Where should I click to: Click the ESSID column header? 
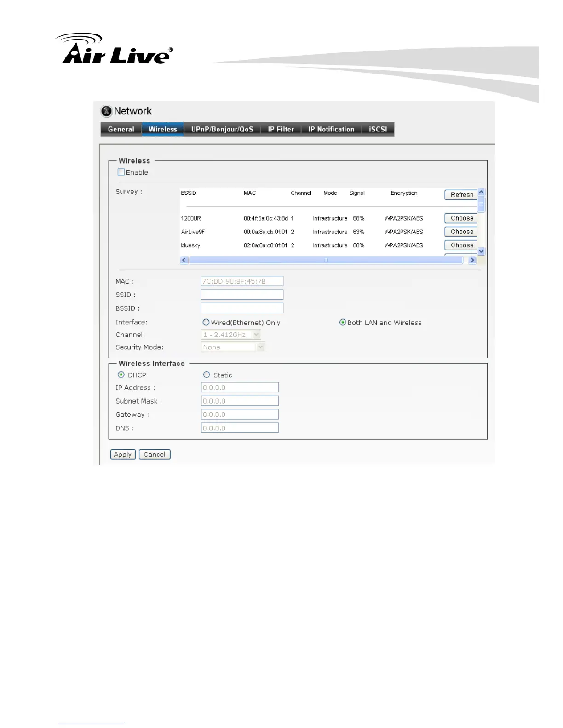point(189,193)
